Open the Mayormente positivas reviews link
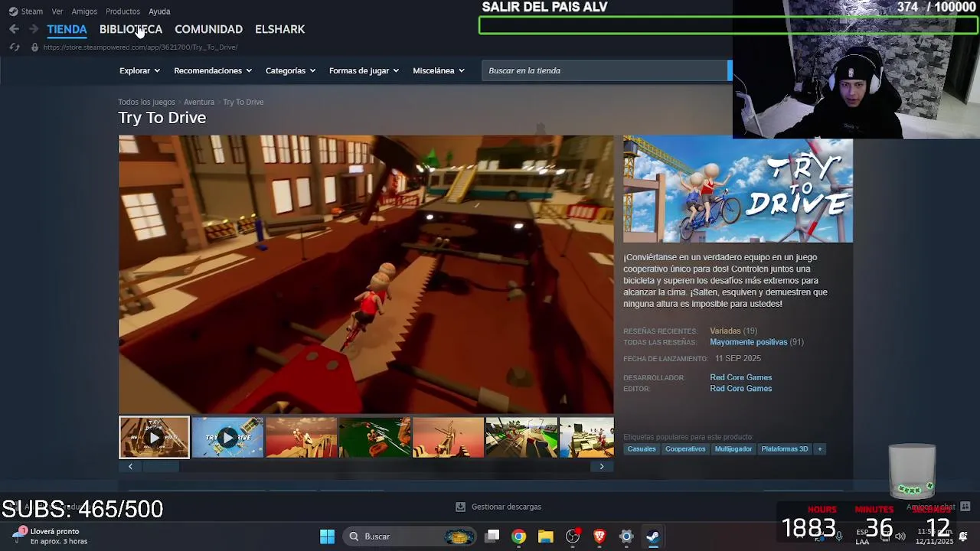This screenshot has height=551, width=980. click(748, 342)
